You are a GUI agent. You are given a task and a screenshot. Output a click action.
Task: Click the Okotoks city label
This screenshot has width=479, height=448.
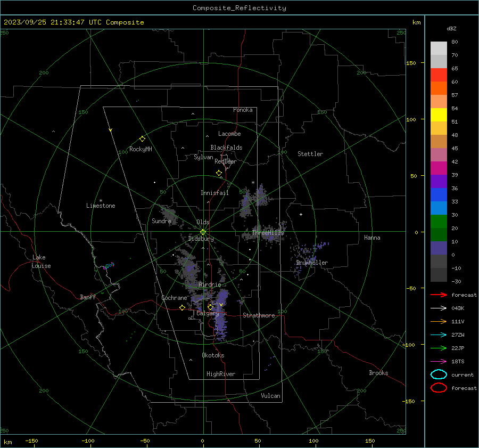[213, 355]
